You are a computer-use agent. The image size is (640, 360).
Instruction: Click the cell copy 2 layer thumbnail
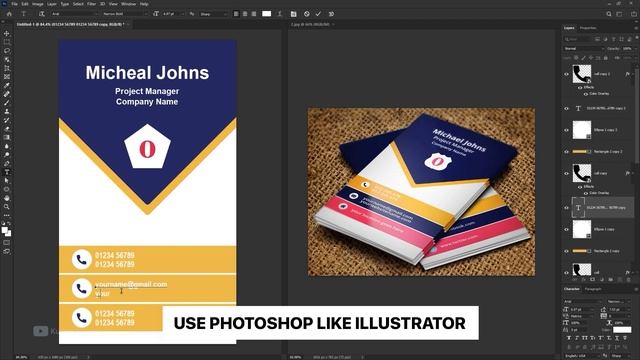pyautogui.click(x=582, y=74)
